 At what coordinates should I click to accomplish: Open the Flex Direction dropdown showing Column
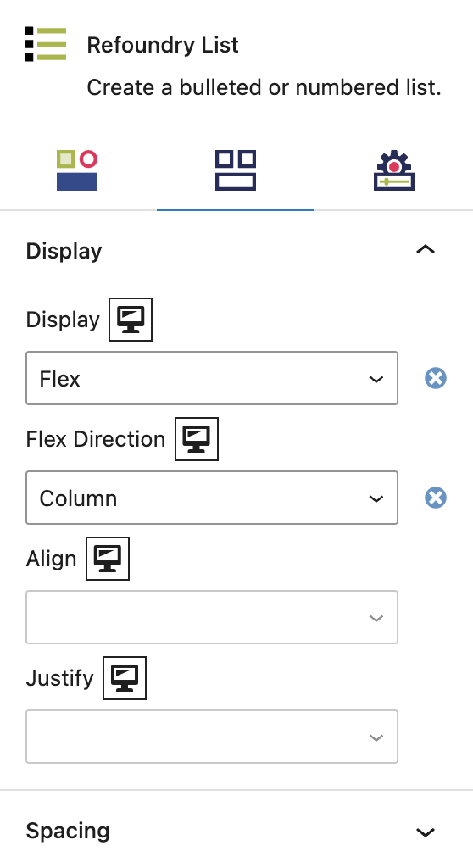(212, 498)
